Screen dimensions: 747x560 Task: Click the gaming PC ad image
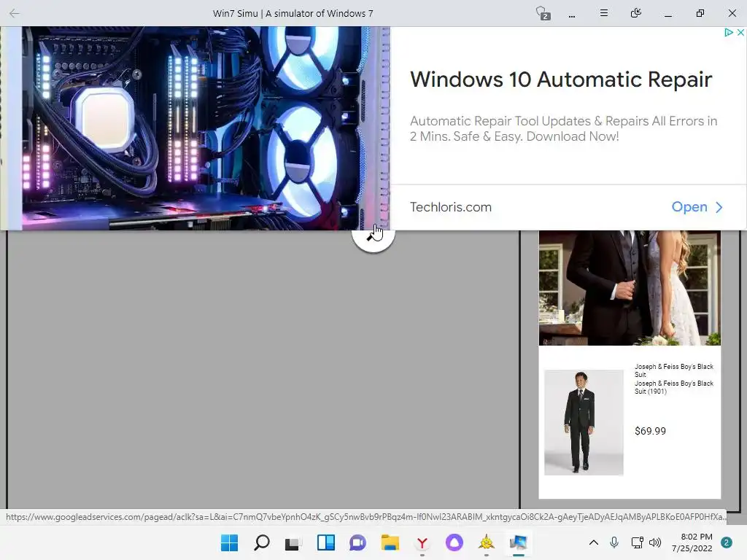[195, 128]
